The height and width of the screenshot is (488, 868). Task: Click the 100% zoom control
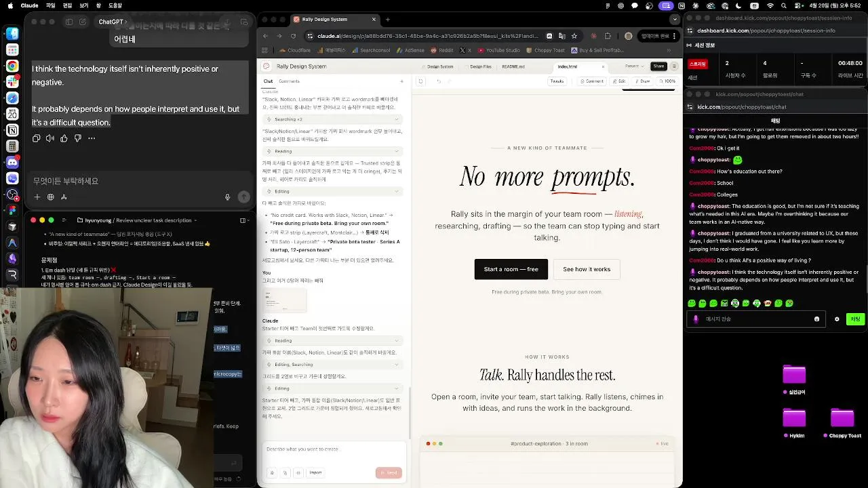667,81
